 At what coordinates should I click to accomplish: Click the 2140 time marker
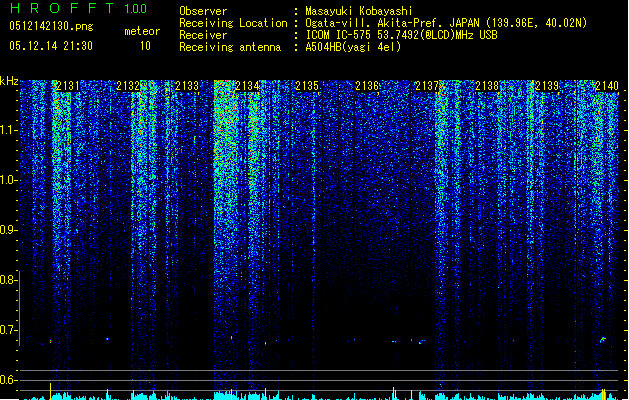point(607,86)
